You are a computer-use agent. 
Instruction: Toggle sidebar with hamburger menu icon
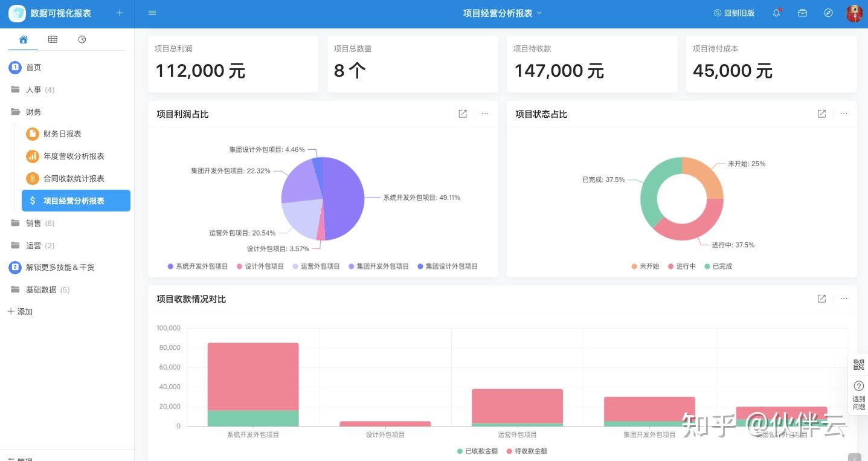click(152, 13)
